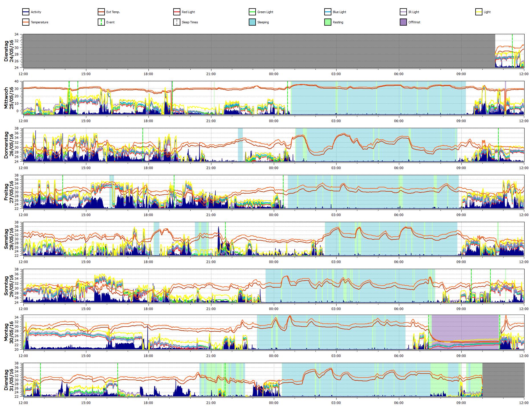Click the grey no-data block on Dienstag 31/05
Image resolution: width=532 pixels, height=410 pixels.
coord(503,380)
